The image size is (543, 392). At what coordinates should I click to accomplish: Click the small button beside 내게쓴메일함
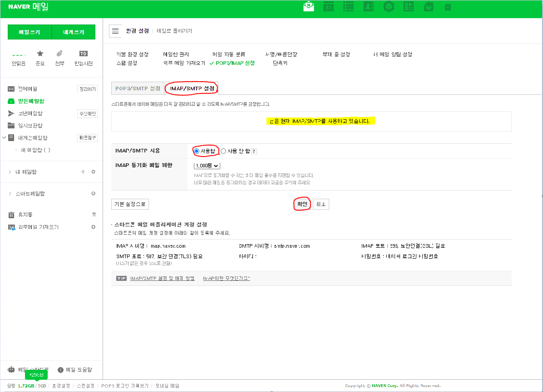(x=88, y=138)
